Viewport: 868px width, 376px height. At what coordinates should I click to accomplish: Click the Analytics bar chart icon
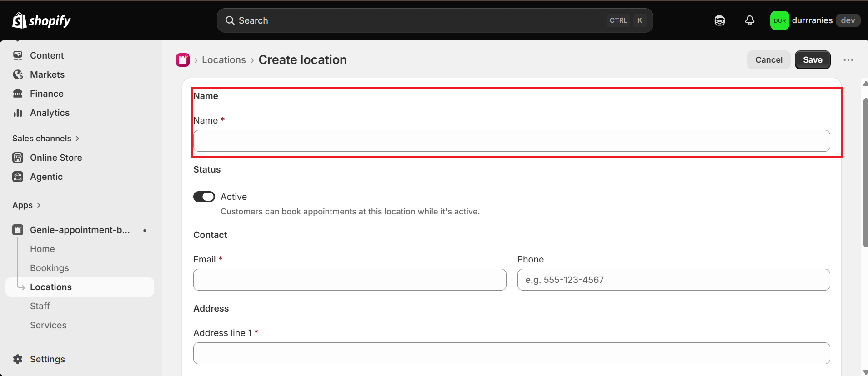pyautogui.click(x=18, y=113)
